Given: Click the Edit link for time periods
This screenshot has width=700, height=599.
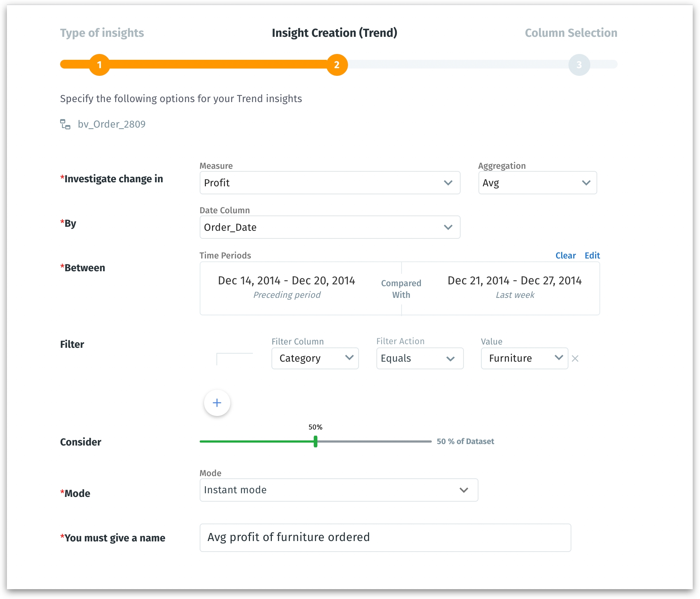Looking at the screenshot, I should [x=592, y=256].
